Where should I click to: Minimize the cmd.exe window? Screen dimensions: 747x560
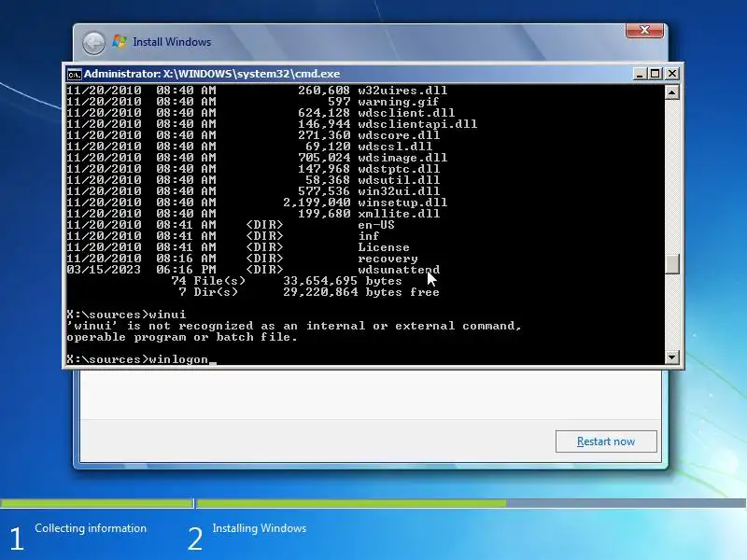click(640, 74)
